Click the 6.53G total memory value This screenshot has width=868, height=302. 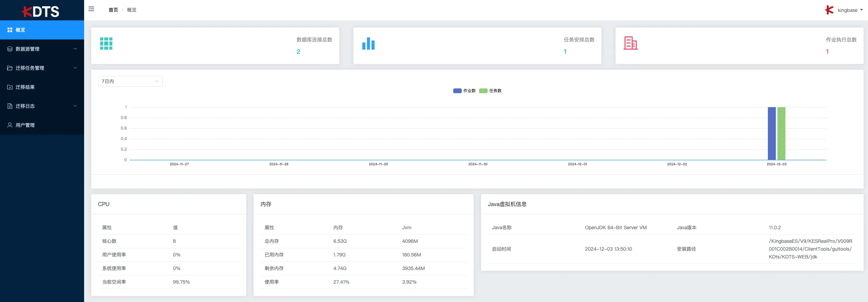click(x=340, y=241)
